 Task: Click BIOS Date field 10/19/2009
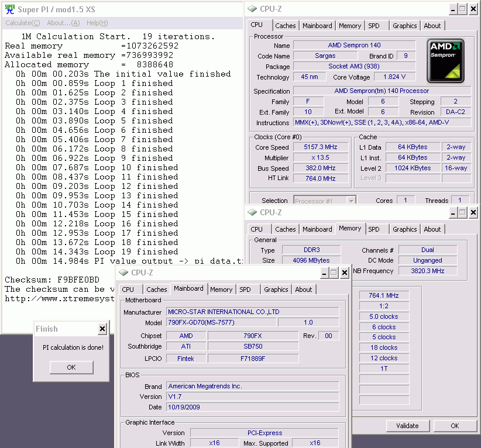(x=253, y=407)
